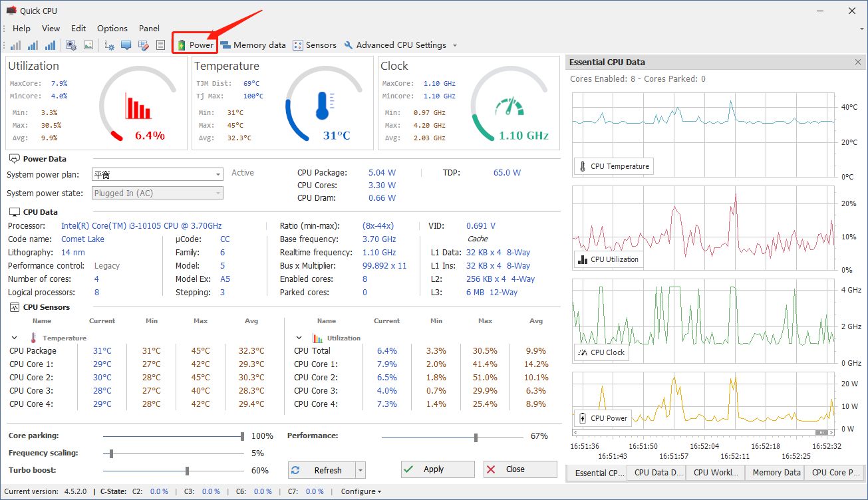This screenshot has height=500, width=868.
Task: Open the View menu
Action: [x=51, y=28]
